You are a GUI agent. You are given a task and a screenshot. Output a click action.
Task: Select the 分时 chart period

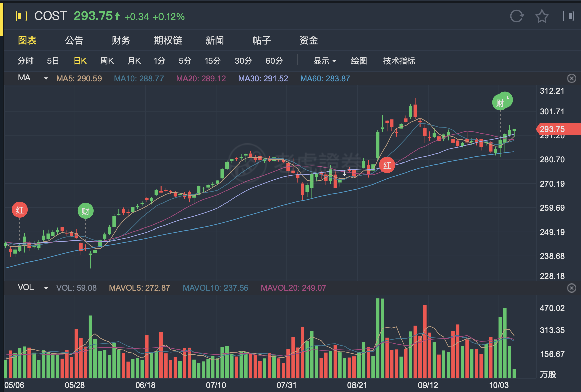point(25,61)
